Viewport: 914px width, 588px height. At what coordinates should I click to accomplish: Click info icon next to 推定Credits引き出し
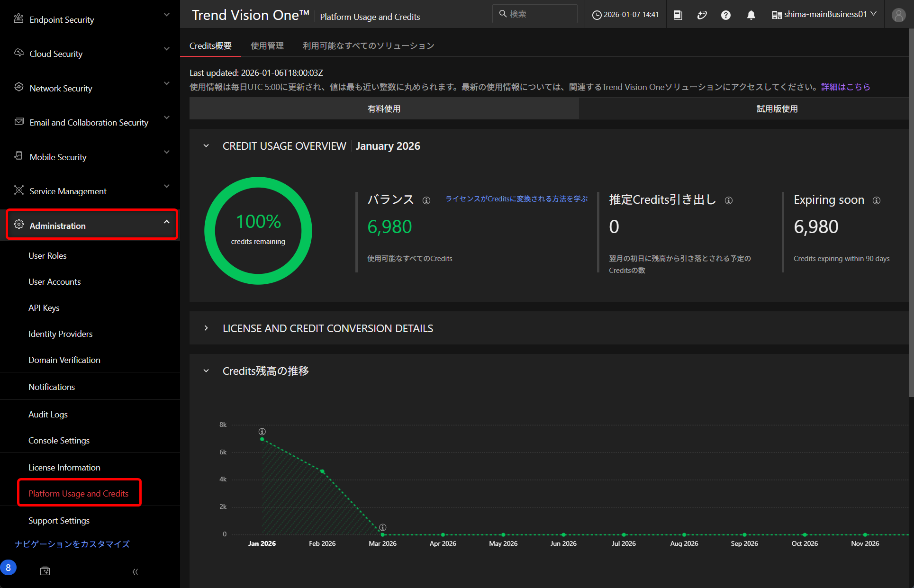tap(729, 200)
